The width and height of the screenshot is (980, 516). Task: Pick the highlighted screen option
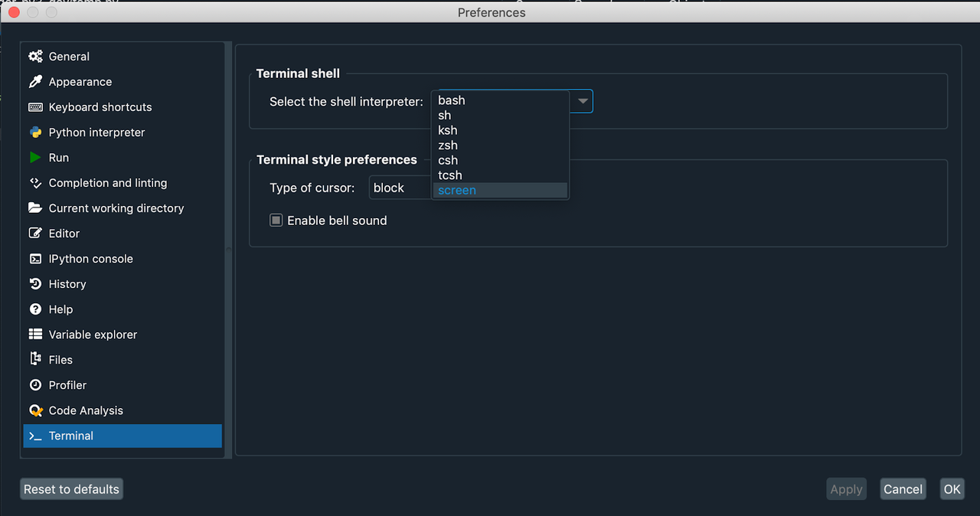point(457,191)
